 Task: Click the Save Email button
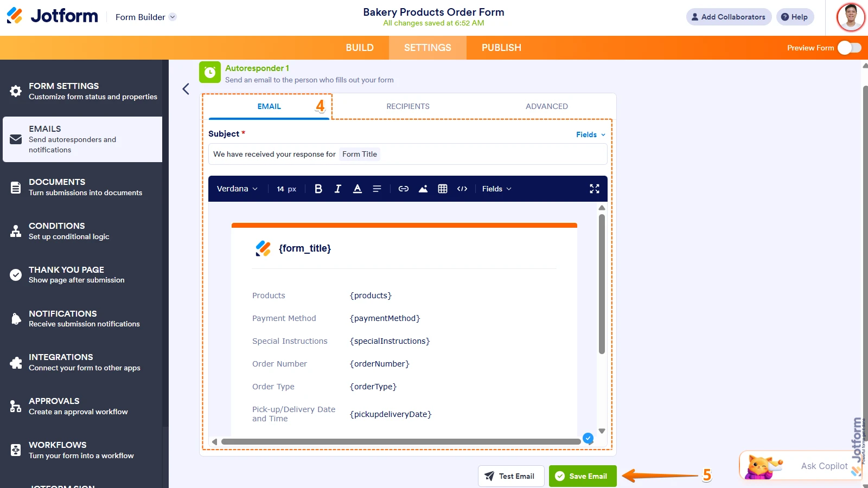point(583,476)
